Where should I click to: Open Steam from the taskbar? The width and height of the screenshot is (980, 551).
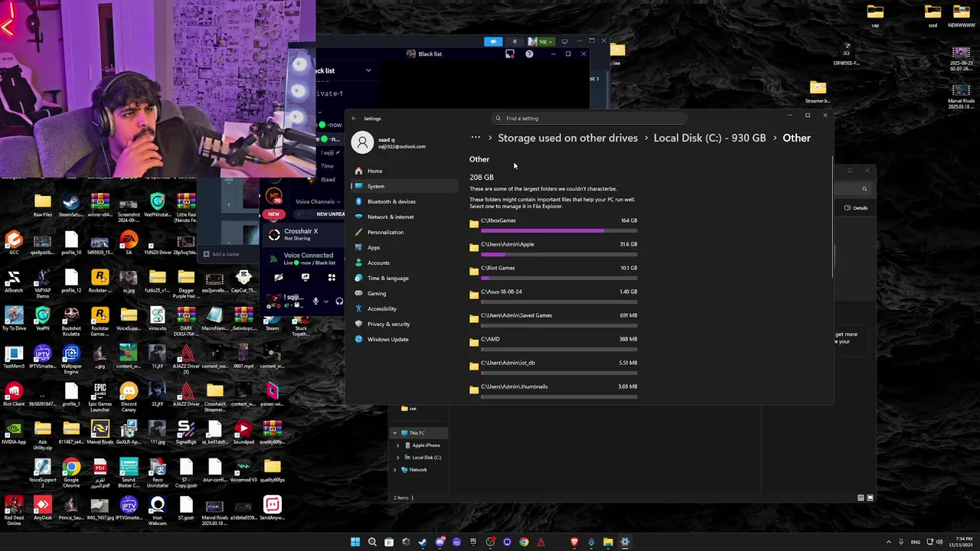click(423, 542)
